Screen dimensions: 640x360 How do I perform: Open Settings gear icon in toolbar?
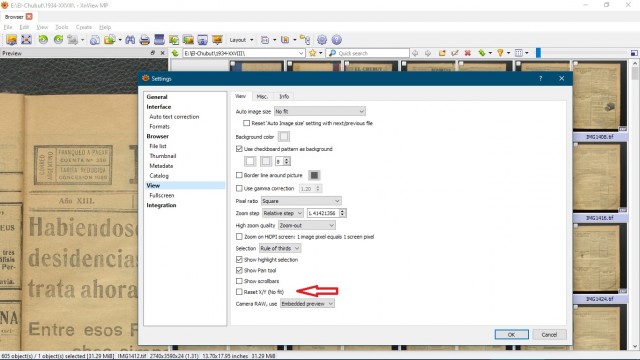pyautogui.click(x=322, y=40)
